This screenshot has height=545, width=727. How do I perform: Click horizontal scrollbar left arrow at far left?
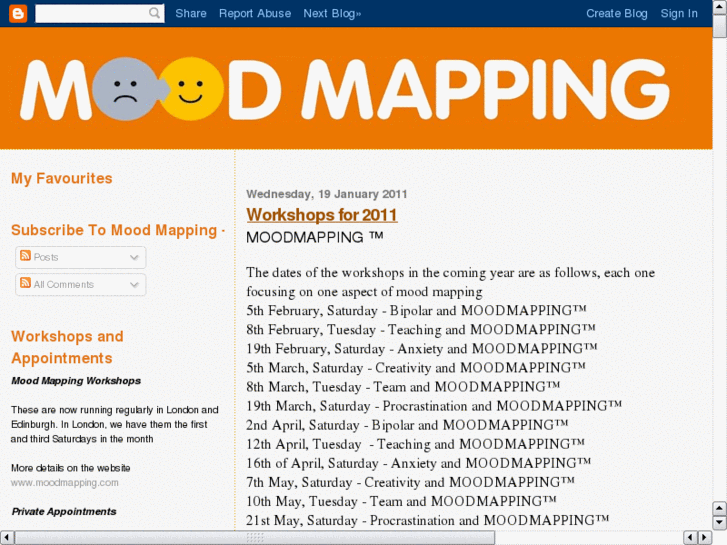click(x=6, y=538)
